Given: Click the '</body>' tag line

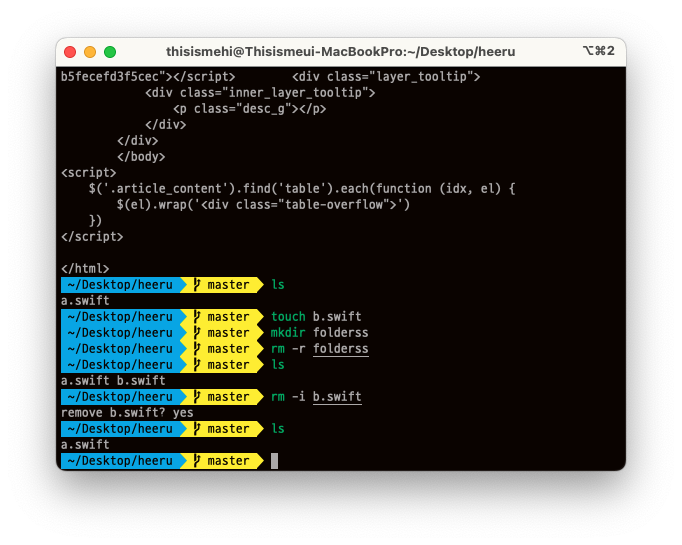Looking at the screenshot, I should click(141, 157).
